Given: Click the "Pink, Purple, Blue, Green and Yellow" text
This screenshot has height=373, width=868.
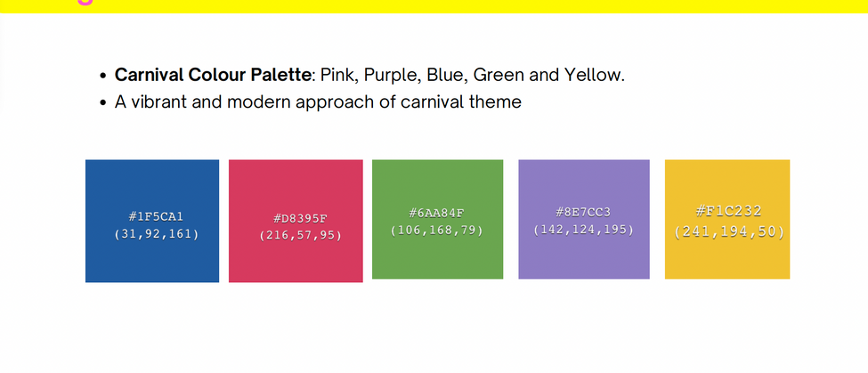Looking at the screenshot, I should tap(472, 75).
